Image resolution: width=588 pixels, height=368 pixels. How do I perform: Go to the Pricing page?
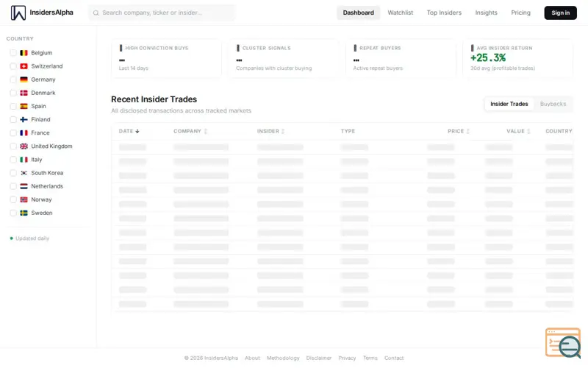tap(520, 13)
